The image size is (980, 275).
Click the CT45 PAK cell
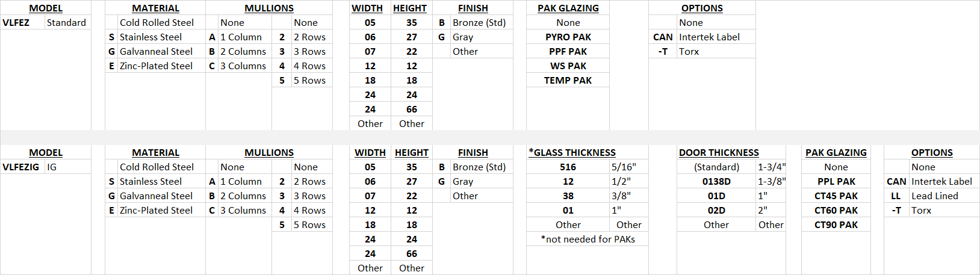pos(836,196)
